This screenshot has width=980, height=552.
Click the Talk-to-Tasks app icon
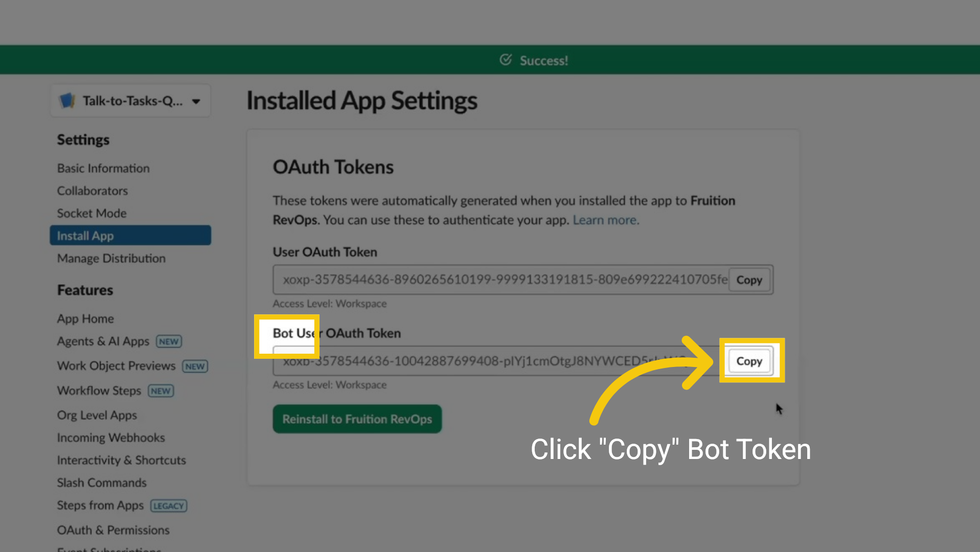click(x=67, y=101)
